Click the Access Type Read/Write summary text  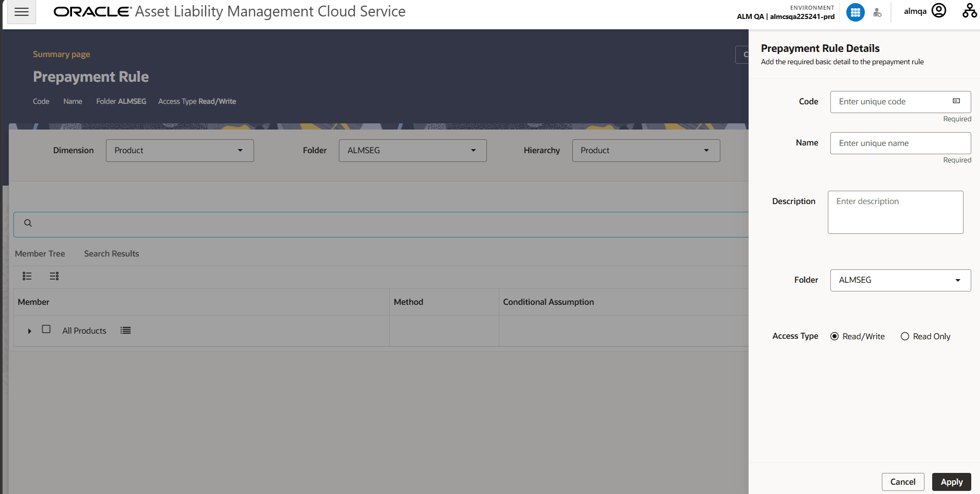(197, 101)
